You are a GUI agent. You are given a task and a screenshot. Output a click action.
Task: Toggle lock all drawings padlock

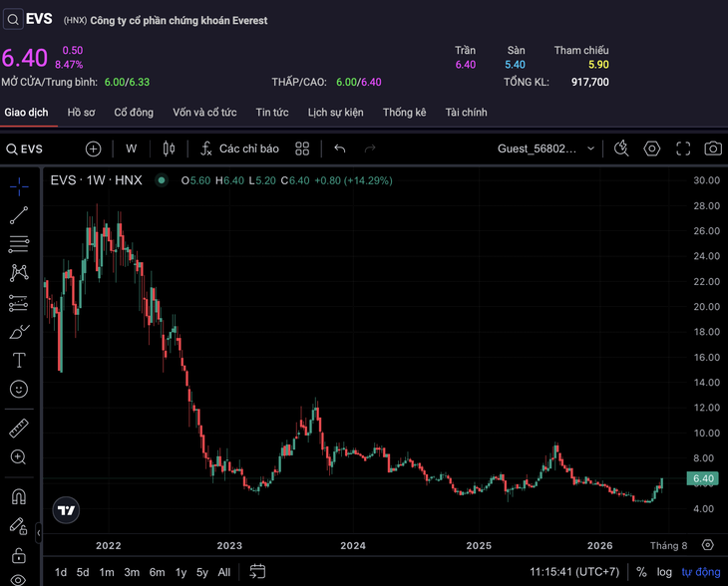[19, 555]
